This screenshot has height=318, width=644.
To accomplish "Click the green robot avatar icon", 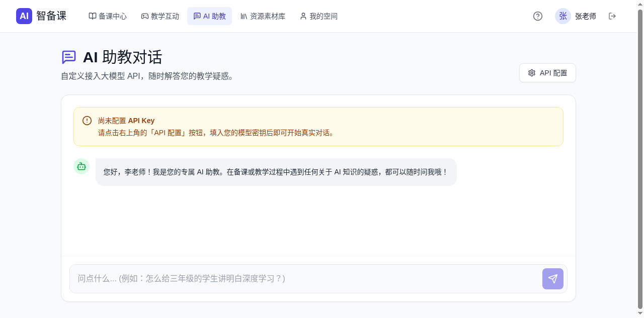I will click(x=82, y=166).
